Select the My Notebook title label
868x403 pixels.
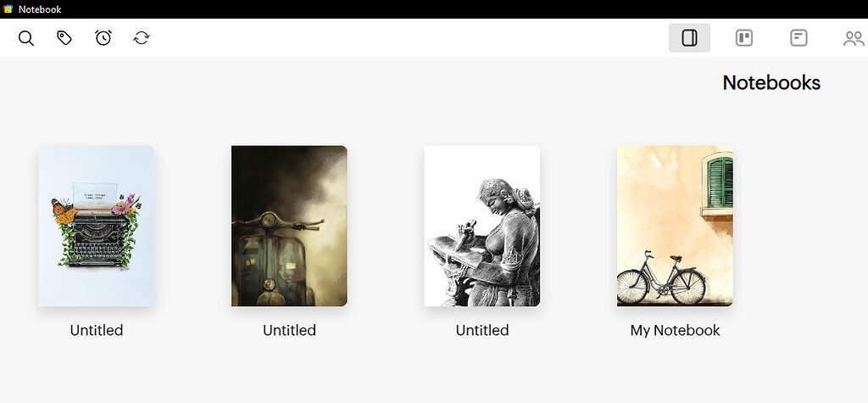coord(675,330)
